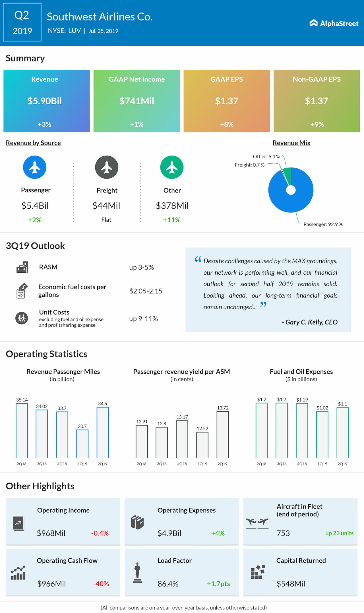Click the 13.72 passenger yield bar

click(x=223, y=434)
